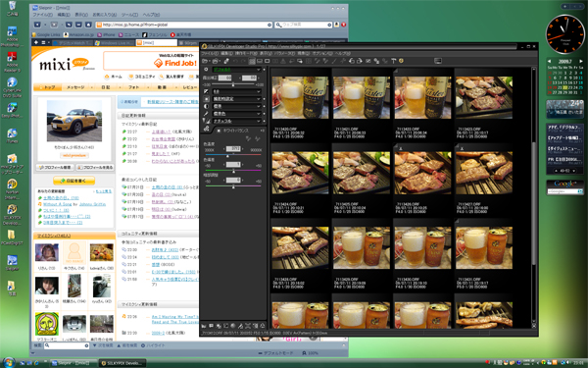Click the previous month arrow in calendar gadget
Viewport: 588px width, 368px height.
(x=550, y=61)
